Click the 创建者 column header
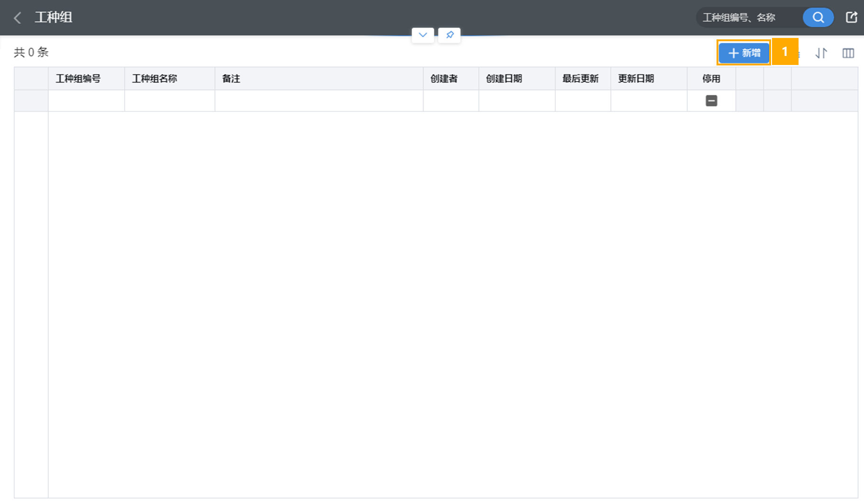The width and height of the screenshot is (864, 504). tap(444, 79)
